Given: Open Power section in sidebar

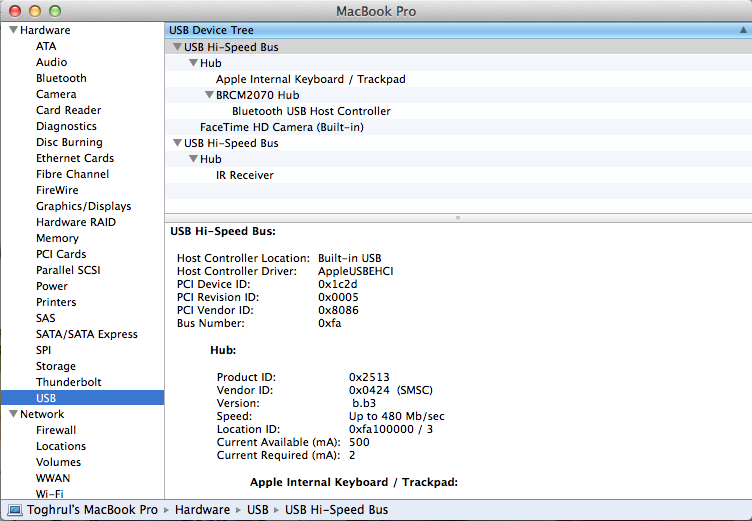Looking at the screenshot, I should (x=52, y=286).
